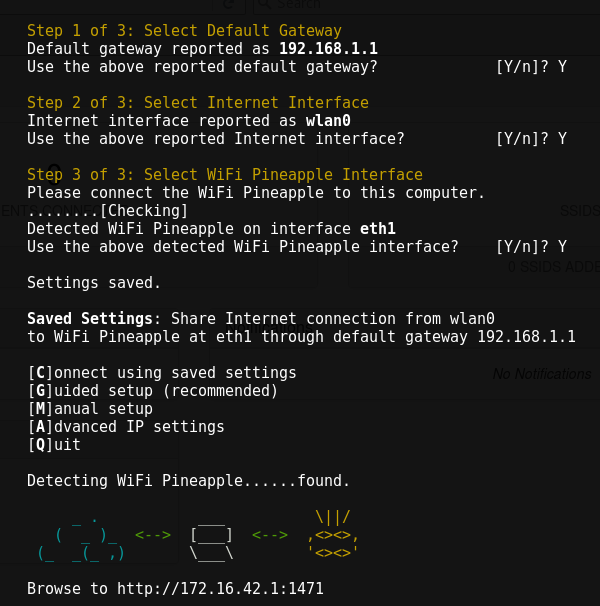Choose the Quit option

point(54,445)
